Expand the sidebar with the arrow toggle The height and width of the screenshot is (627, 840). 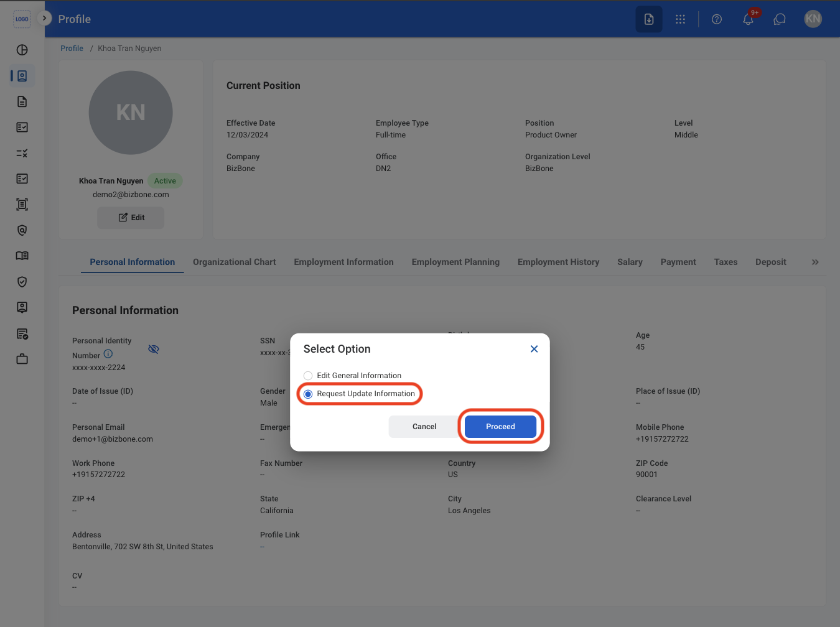(x=44, y=18)
